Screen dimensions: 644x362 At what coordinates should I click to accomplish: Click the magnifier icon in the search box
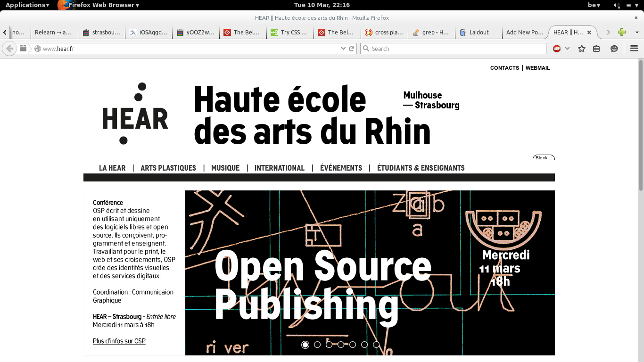click(366, 49)
